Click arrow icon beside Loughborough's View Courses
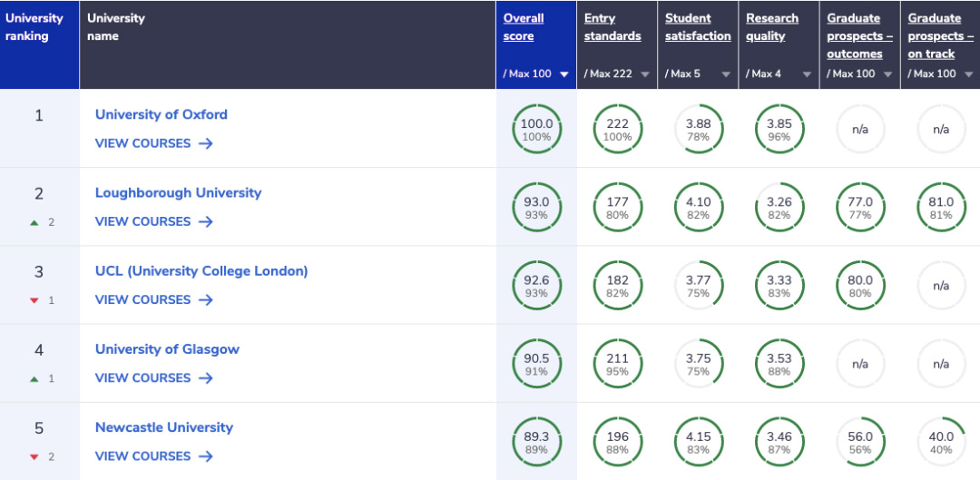Viewport: 980px width, 480px height. (x=205, y=221)
